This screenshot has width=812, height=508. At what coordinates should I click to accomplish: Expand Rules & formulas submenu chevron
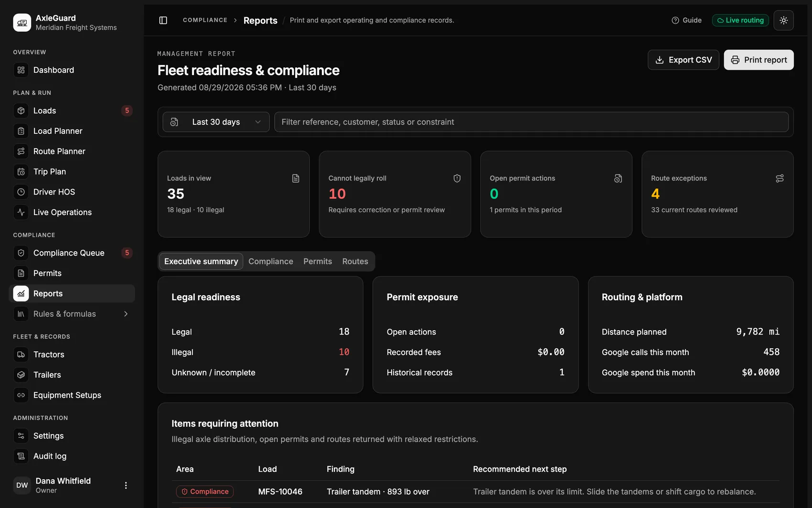[x=126, y=314]
